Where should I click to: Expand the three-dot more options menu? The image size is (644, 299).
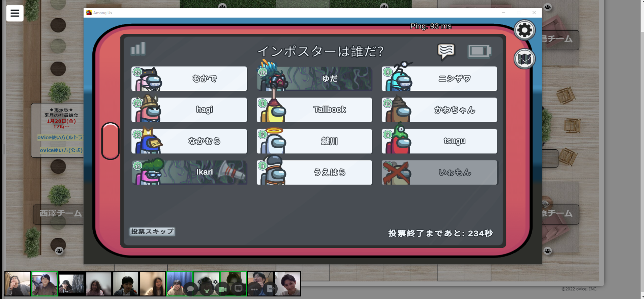[x=254, y=289]
